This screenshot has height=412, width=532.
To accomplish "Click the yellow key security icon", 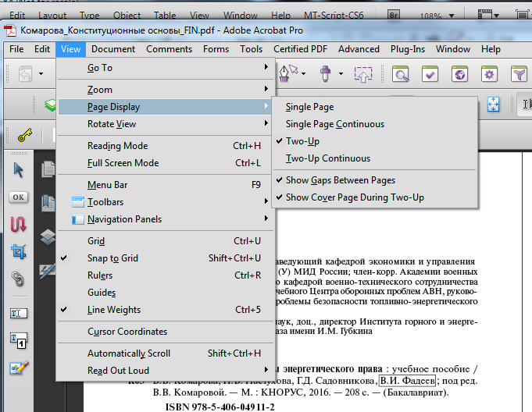I will 25,135.
